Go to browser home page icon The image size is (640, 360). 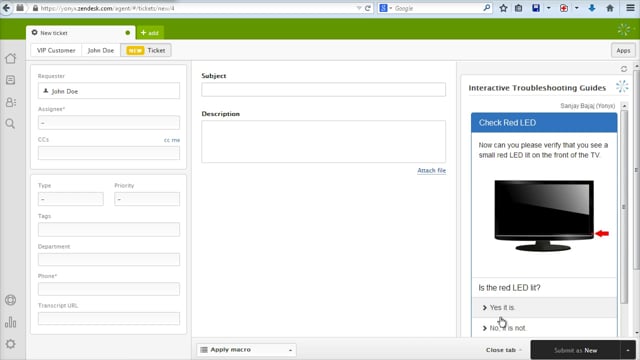610,8
